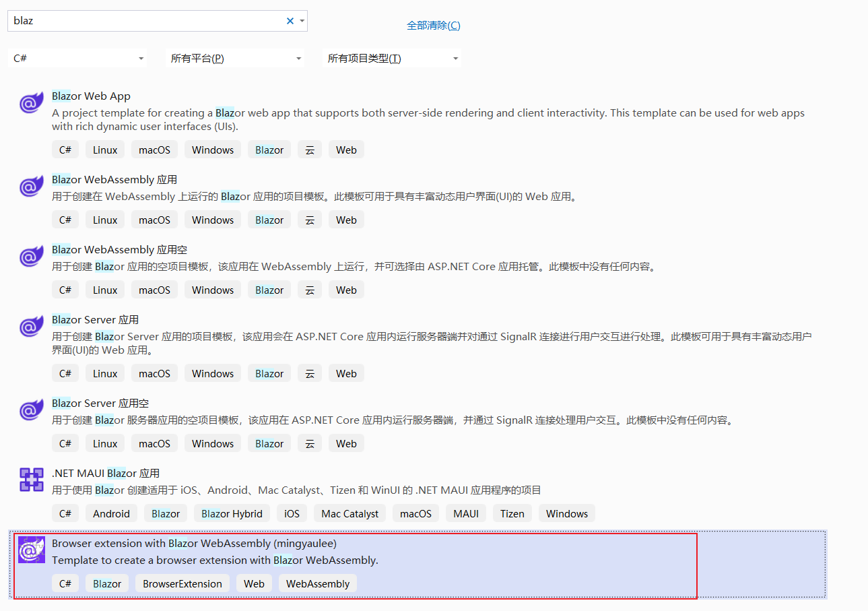868x611 pixels.
Task: Click the 全部清除(C) link
Action: 434,26
